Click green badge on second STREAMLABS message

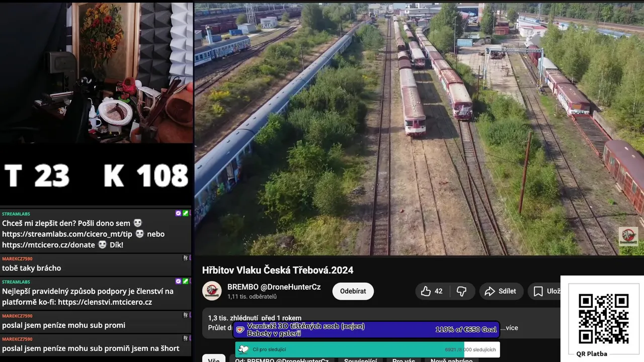tap(185, 282)
